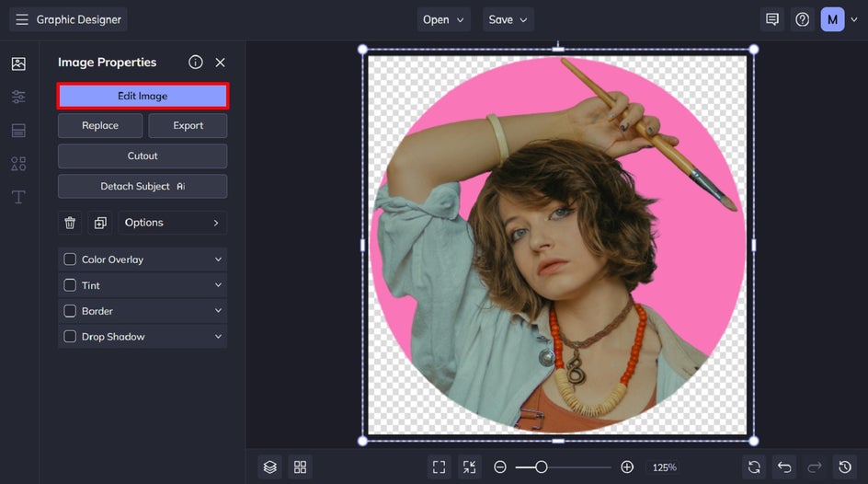
Task: Duplicate the image with copy icon
Action: tap(99, 223)
